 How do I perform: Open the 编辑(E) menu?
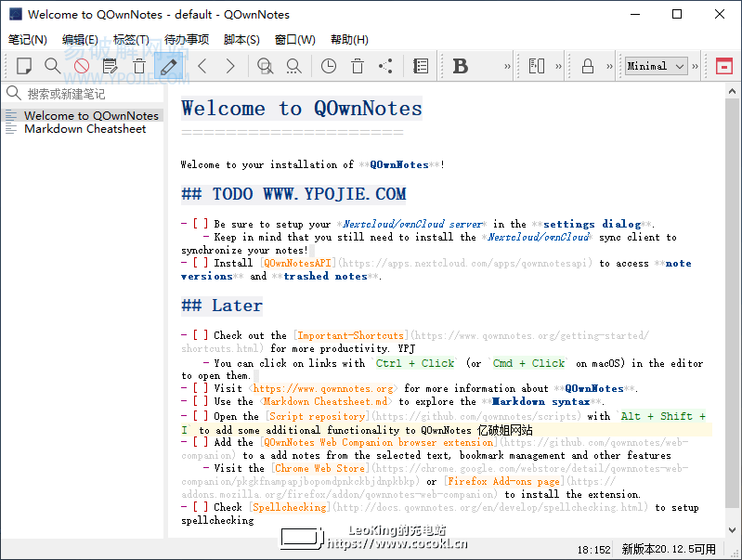pos(80,40)
